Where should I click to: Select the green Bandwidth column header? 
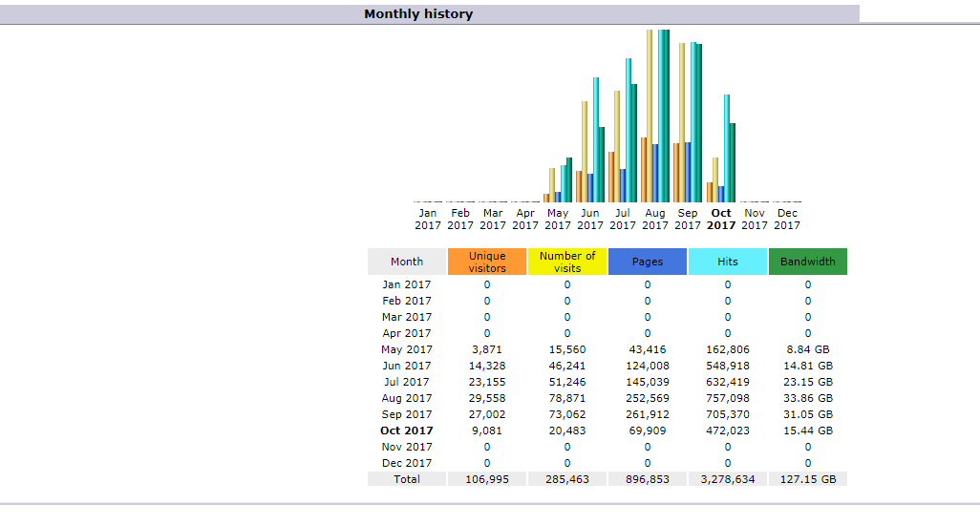pyautogui.click(x=808, y=262)
